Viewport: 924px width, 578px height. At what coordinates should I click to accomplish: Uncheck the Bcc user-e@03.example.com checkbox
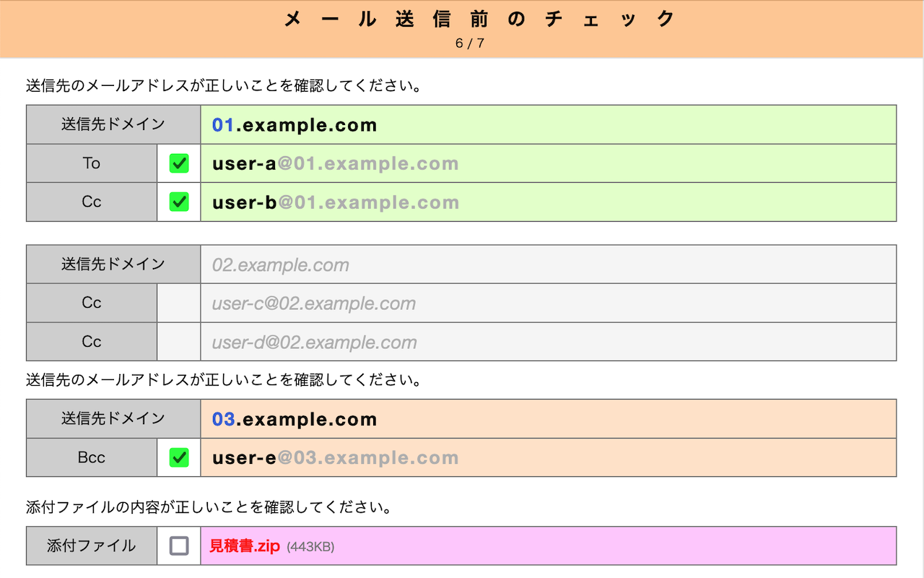179,457
